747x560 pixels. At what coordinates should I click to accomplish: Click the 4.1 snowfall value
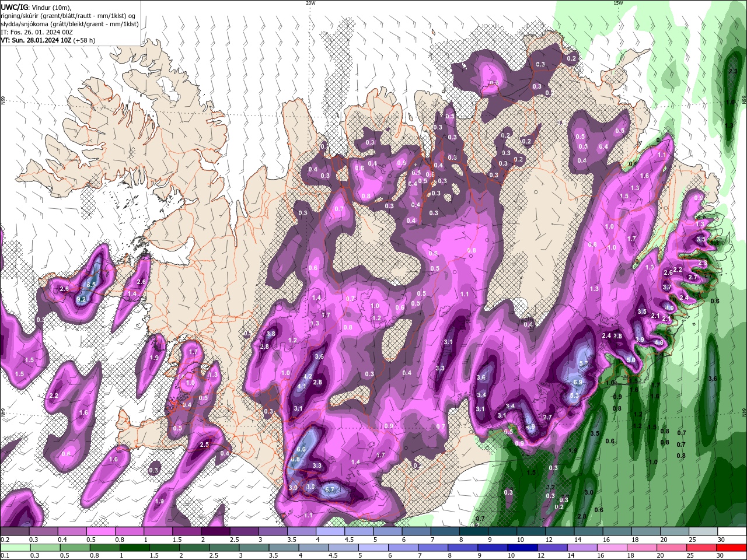(x=302, y=386)
